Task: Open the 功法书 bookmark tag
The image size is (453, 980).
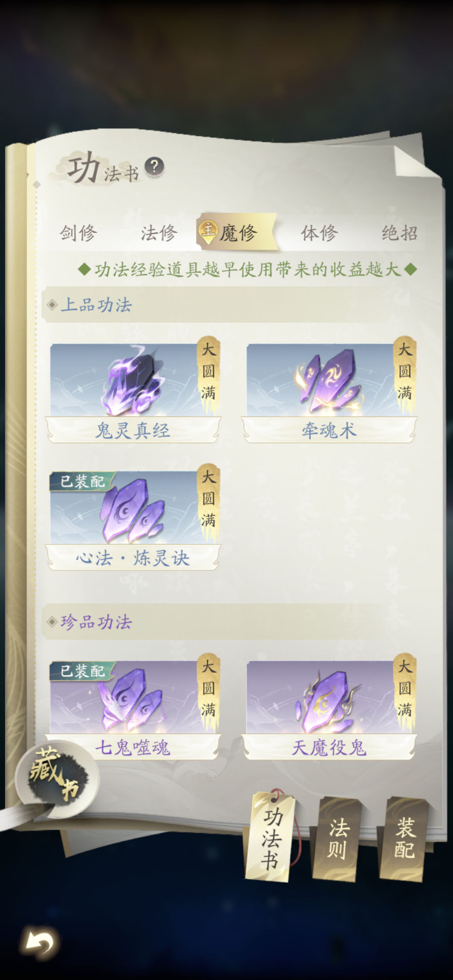Action: click(x=271, y=837)
